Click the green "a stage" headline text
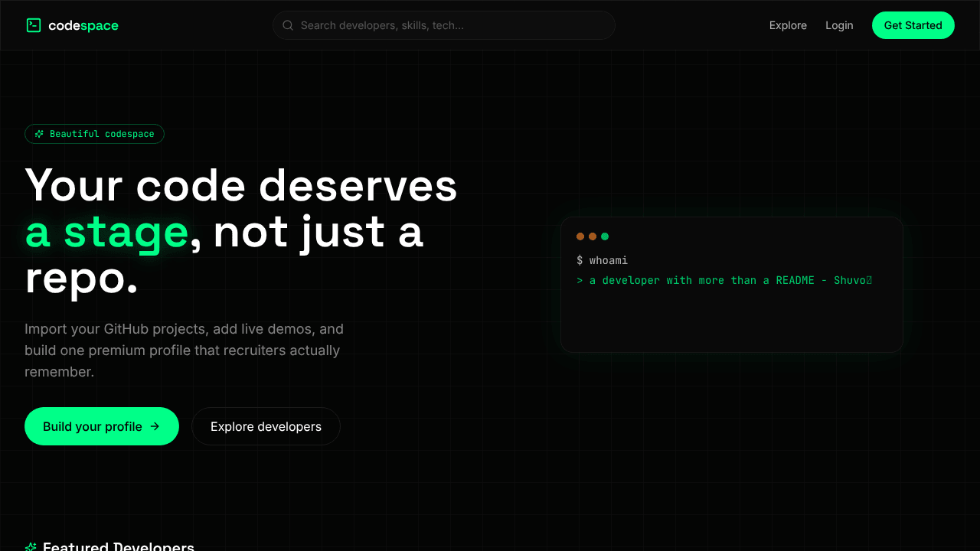The image size is (980, 551). pos(106,233)
